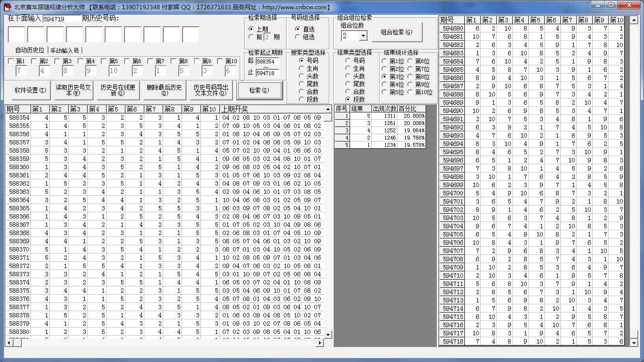Enable the 第10 position checkbox
The width and height of the screenshot is (644, 362).
(220, 62)
